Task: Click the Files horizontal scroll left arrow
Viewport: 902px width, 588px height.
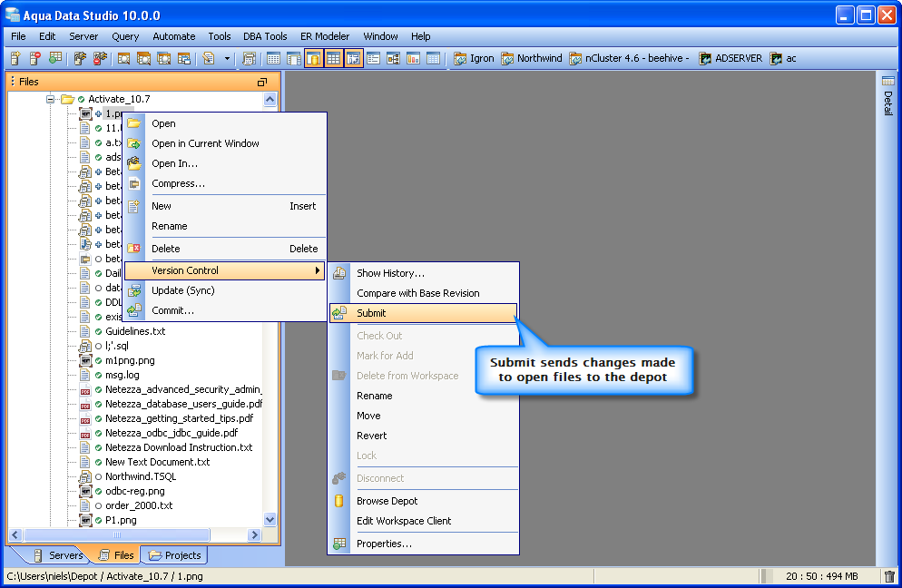Action: 15,535
